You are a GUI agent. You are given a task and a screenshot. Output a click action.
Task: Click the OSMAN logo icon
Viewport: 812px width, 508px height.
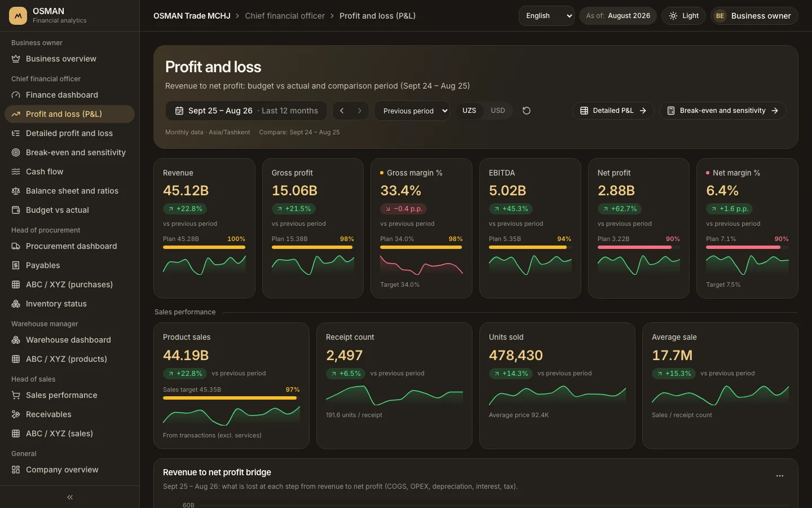tap(18, 16)
